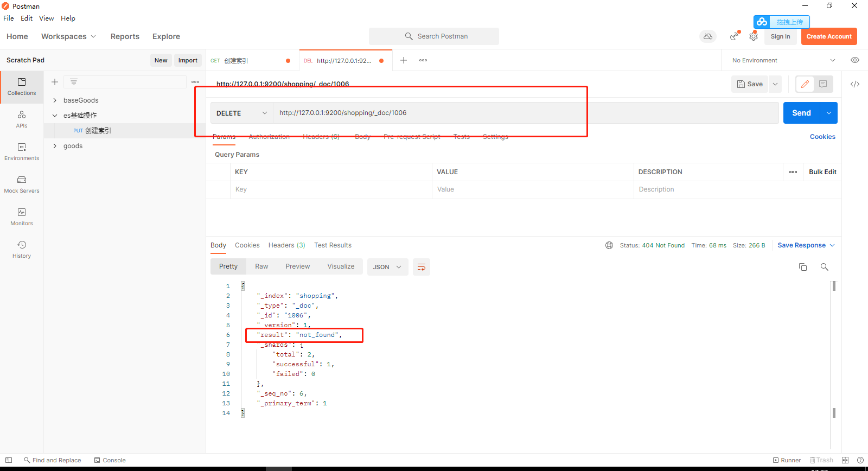Open the tab options ellipsis menu
The height and width of the screenshot is (471, 868).
point(423,60)
